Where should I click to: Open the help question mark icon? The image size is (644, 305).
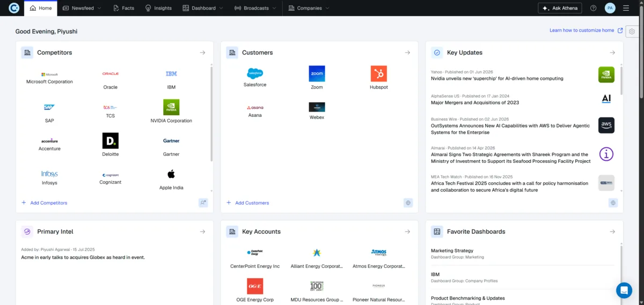point(593,8)
